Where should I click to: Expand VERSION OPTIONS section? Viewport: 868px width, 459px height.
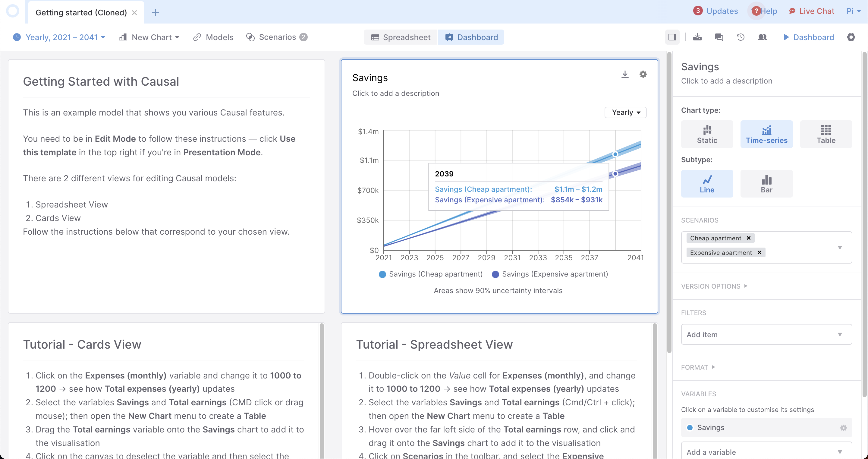click(x=714, y=286)
